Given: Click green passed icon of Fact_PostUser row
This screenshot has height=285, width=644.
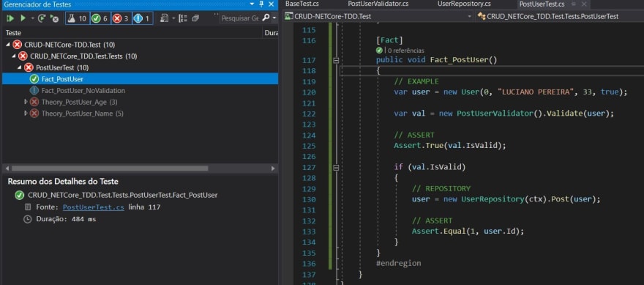Looking at the screenshot, I should pos(34,79).
